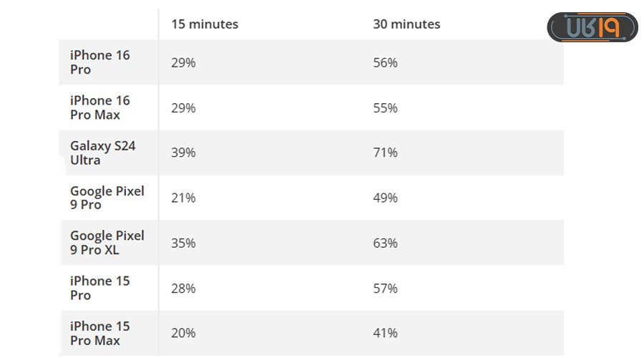Image resolution: width=644 pixels, height=358 pixels.
Task: Click the 71% value in 30 minutes column
Action: tap(385, 153)
